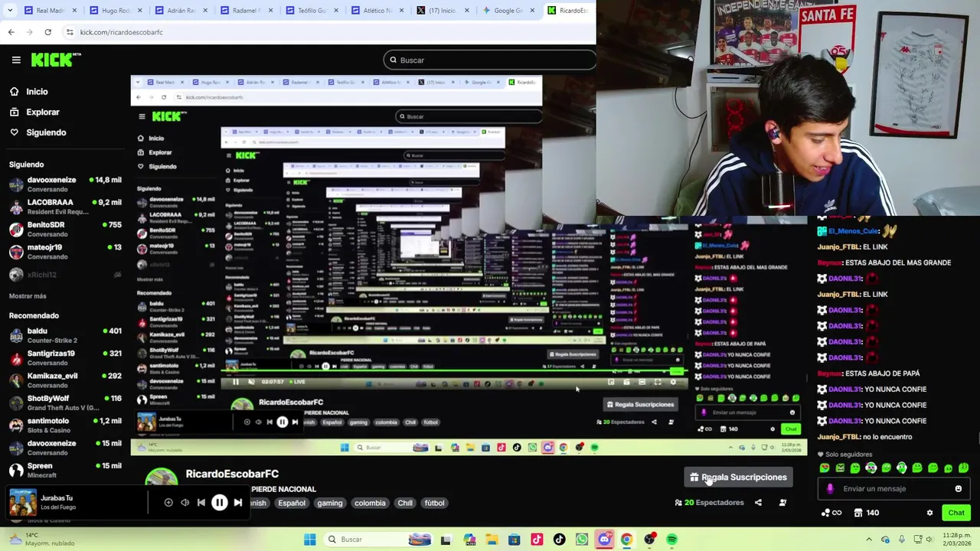Open Explorar in the Kick sidebar
The width and height of the screenshot is (980, 551).
(42, 112)
